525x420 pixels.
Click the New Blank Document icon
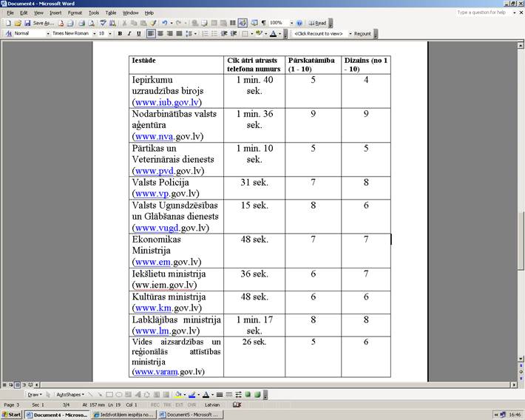[x=7, y=23]
